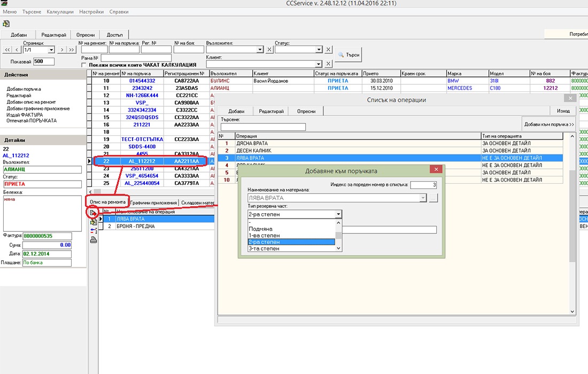Open the Калкулации menu
Screen dimensions: 588x374
pos(60,11)
